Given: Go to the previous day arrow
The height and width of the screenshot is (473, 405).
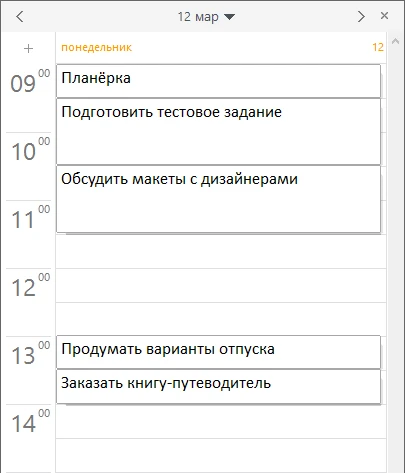Looking at the screenshot, I should 20,16.
